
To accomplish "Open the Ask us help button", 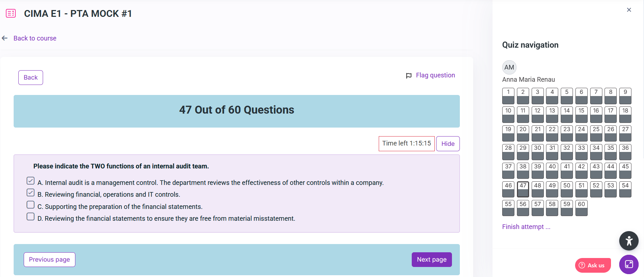I will [x=593, y=265].
